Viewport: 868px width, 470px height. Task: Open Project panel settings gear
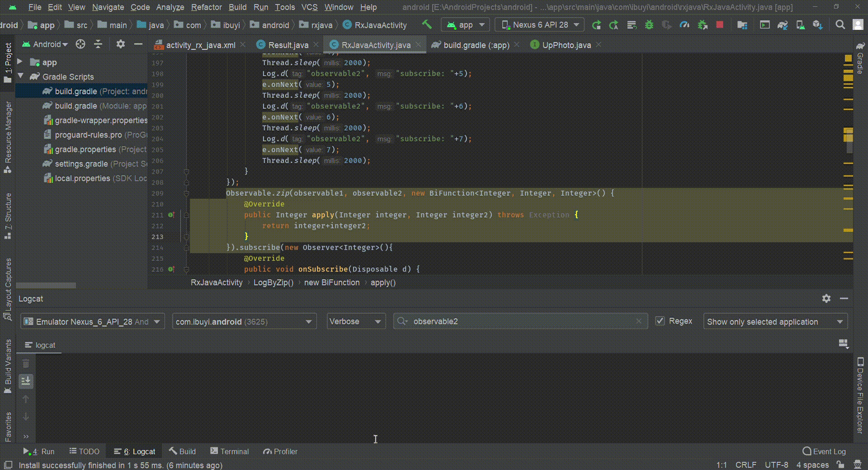coord(120,44)
